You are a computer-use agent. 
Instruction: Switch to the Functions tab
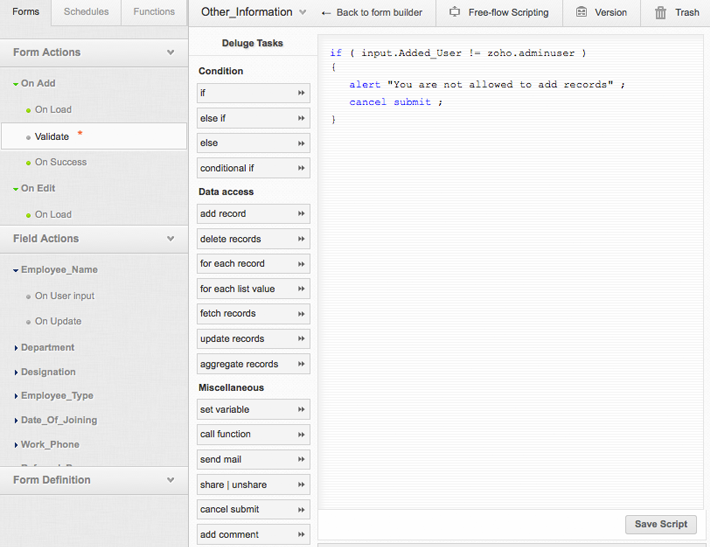(x=154, y=12)
